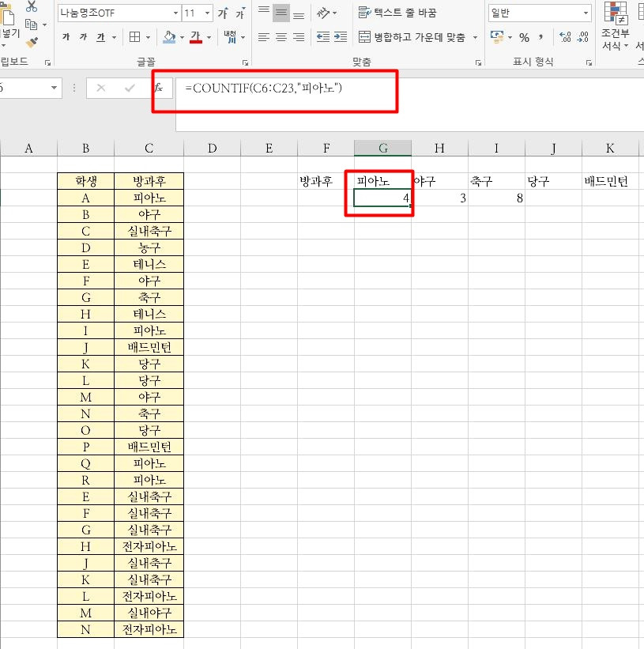Open 조건부 서식 conditional formatting menu

point(615,25)
